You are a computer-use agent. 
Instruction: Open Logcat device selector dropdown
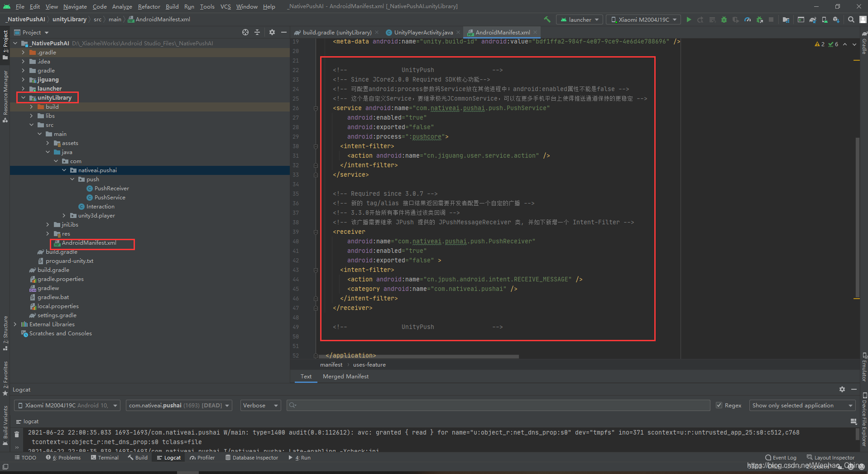pyautogui.click(x=67, y=405)
